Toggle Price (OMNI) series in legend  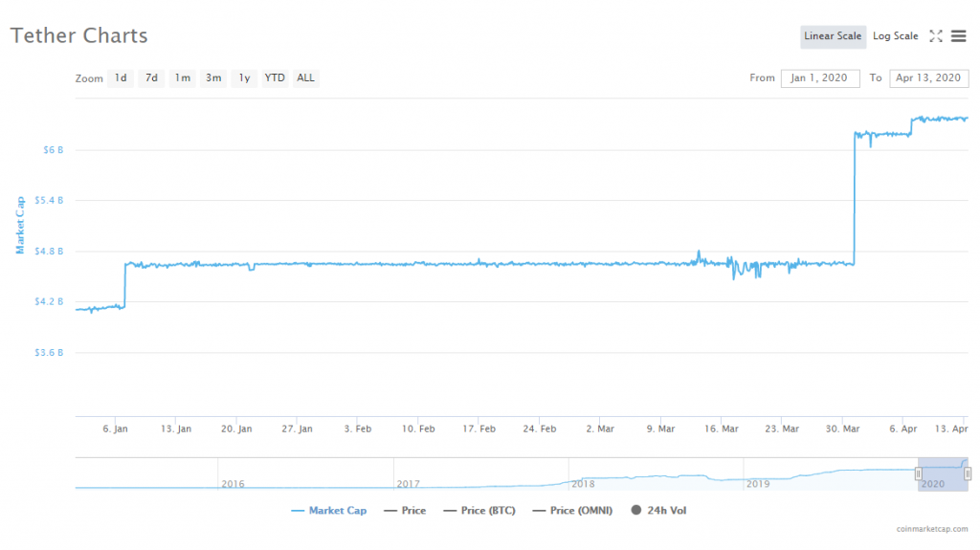pos(573,511)
